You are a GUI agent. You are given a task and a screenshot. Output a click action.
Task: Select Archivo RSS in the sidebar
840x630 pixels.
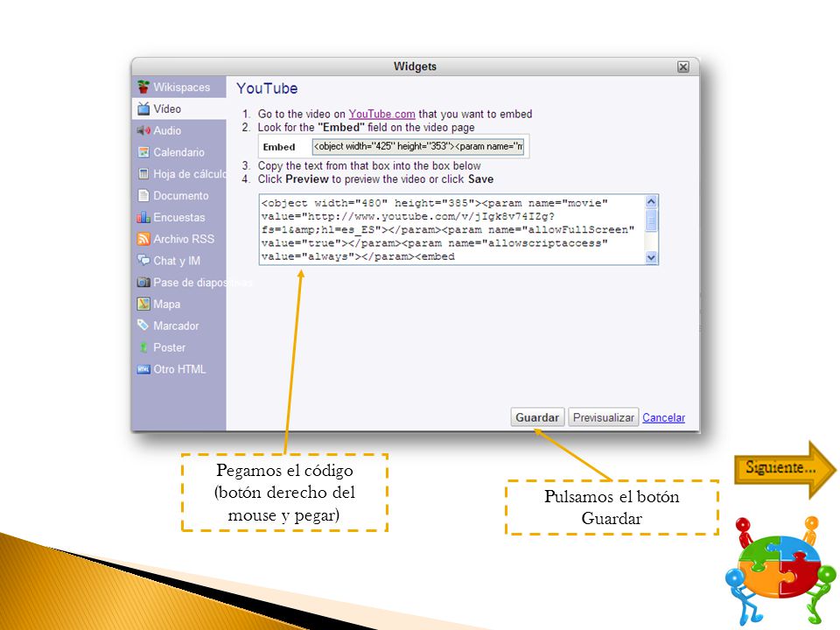[x=178, y=239]
